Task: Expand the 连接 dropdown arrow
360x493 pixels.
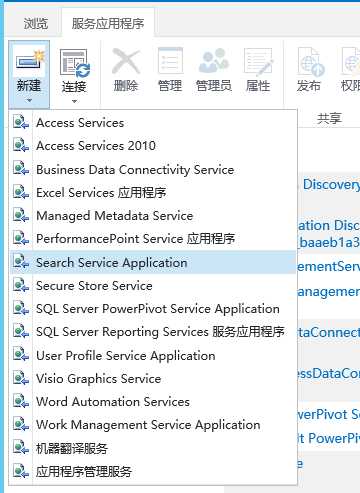Action: pyautogui.click(x=74, y=101)
